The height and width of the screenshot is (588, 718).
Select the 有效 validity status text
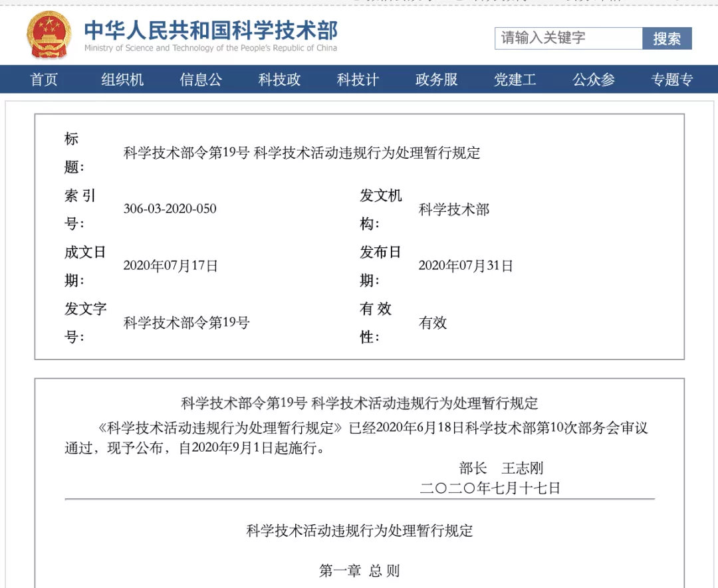433,322
